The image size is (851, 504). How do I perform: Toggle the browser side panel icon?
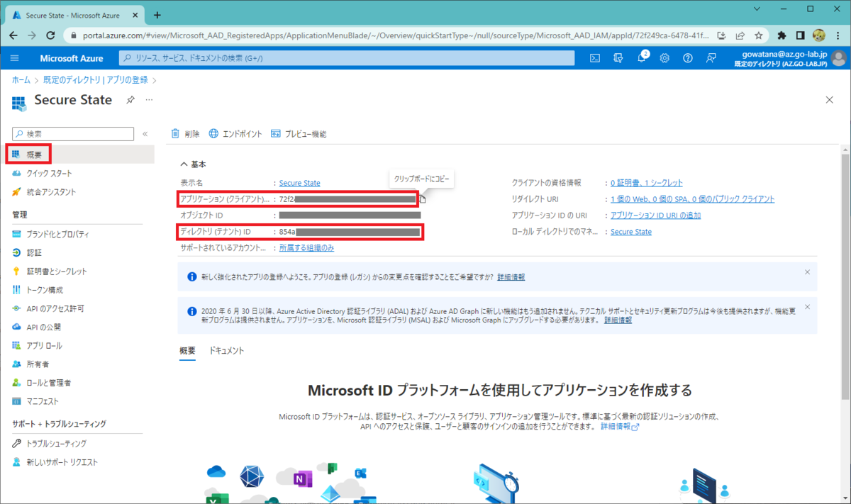click(800, 35)
